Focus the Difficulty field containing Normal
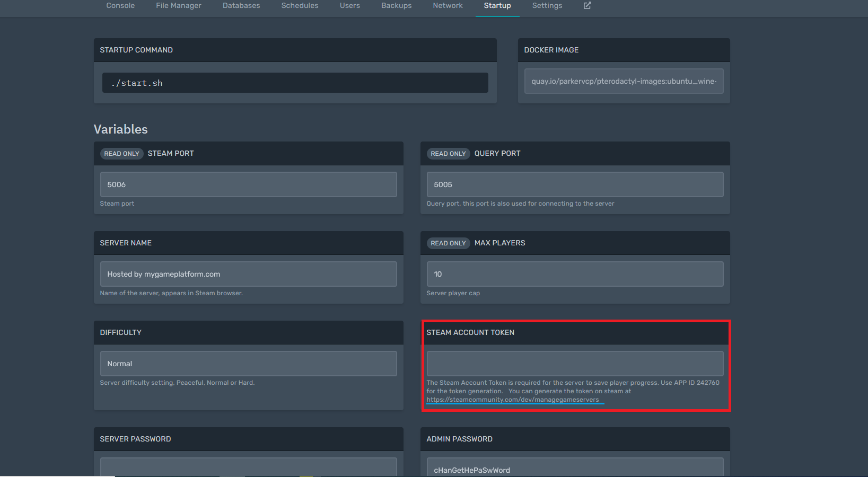Viewport: 868px width, 477px height. coord(249,364)
